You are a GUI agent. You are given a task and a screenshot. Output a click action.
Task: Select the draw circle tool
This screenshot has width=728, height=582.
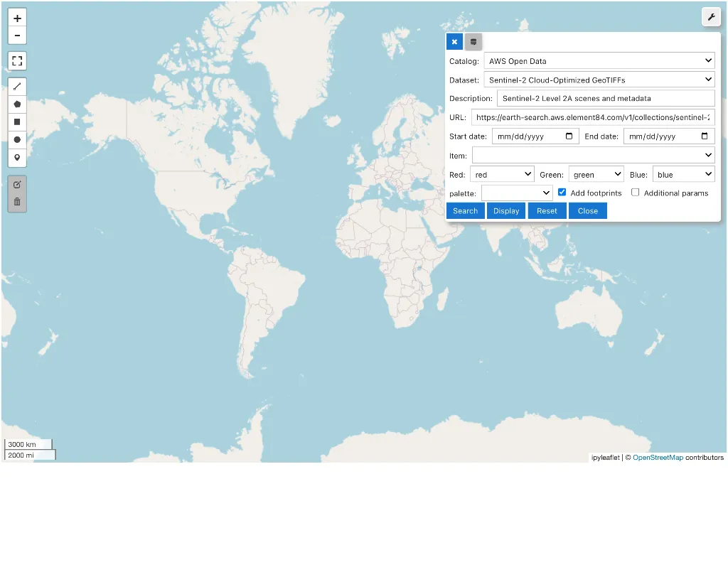click(x=17, y=140)
